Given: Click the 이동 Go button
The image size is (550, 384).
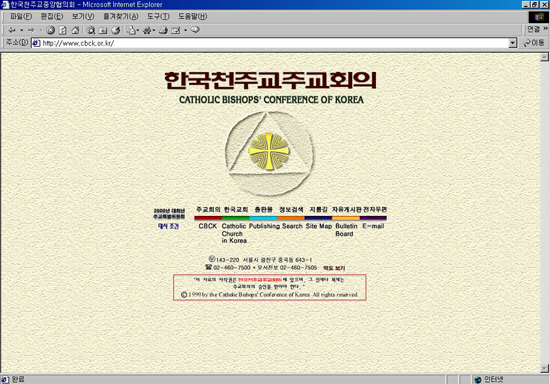Looking at the screenshot, I should (x=534, y=43).
